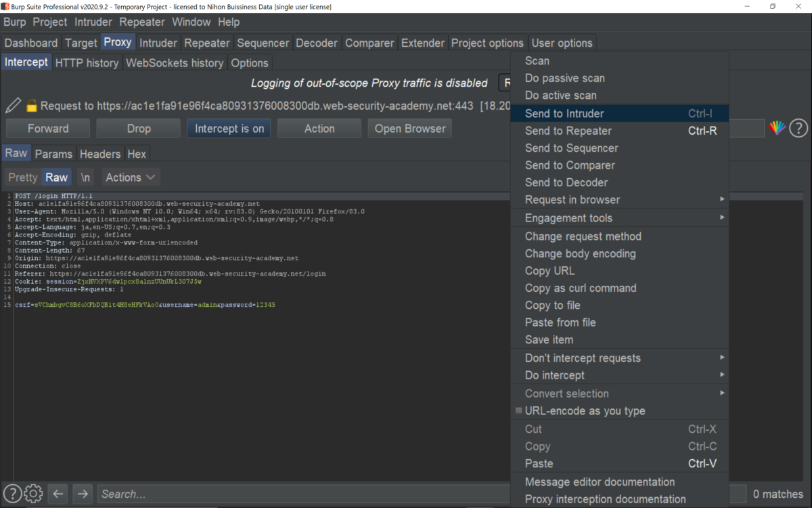Switch to the Headers editor tab

(100, 154)
